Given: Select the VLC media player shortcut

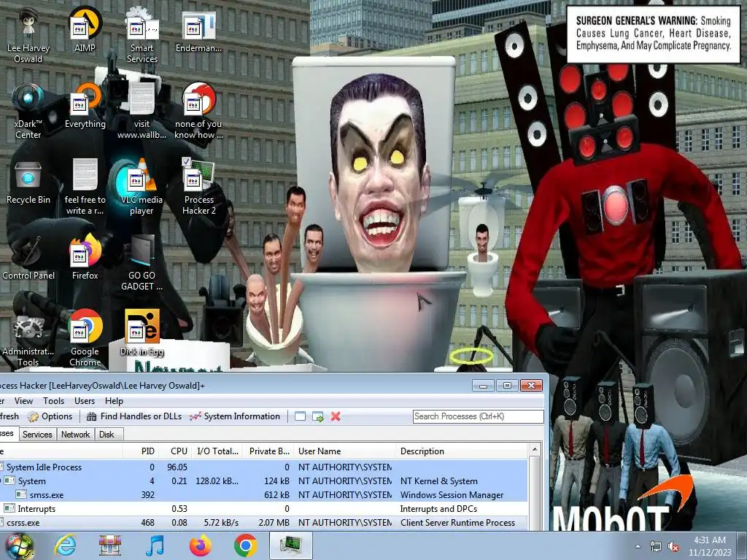Looking at the screenshot, I should pyautogui.click(x=142, y=187).
